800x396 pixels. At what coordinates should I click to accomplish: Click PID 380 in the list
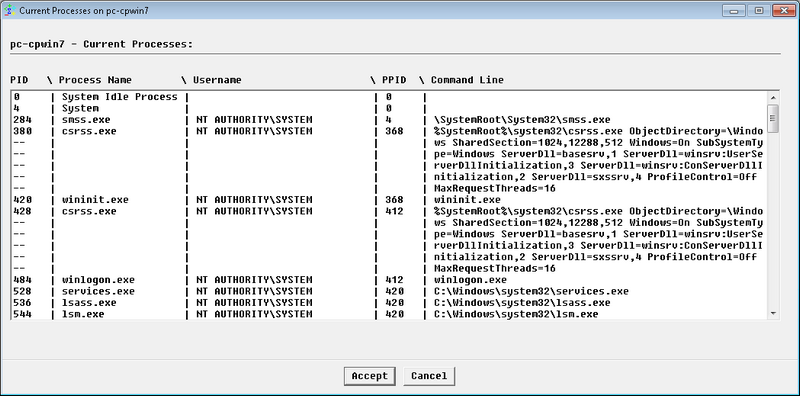click(22, 131)
